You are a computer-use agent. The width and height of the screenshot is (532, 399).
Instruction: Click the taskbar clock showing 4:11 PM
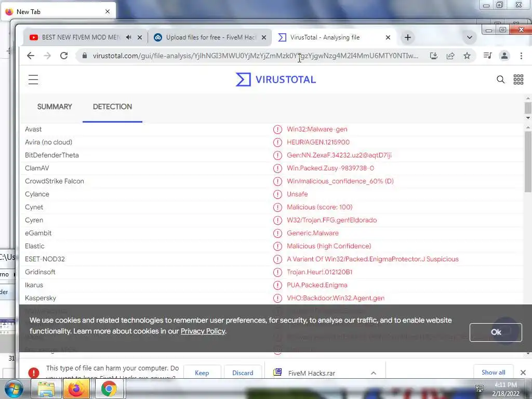(506, 389)
